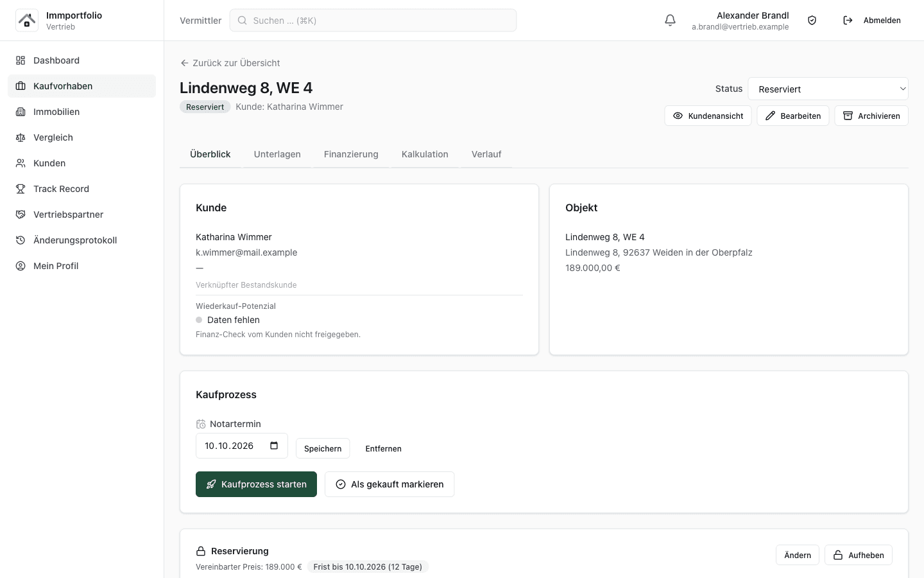The image size is (924, 578).
Task: Click the price 189.000,00 €
Action: pos(593,268)
